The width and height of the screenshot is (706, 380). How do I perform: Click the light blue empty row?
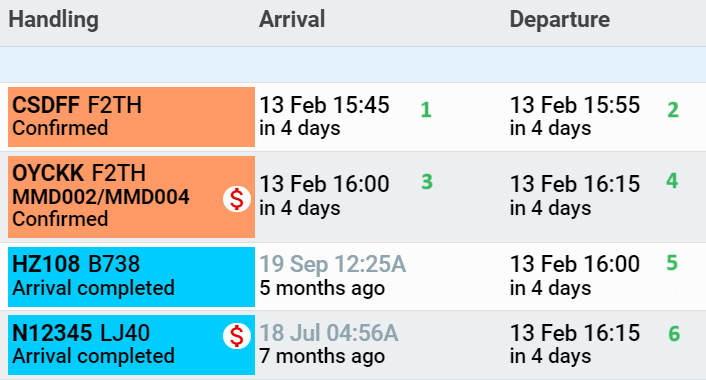point(353,64)
